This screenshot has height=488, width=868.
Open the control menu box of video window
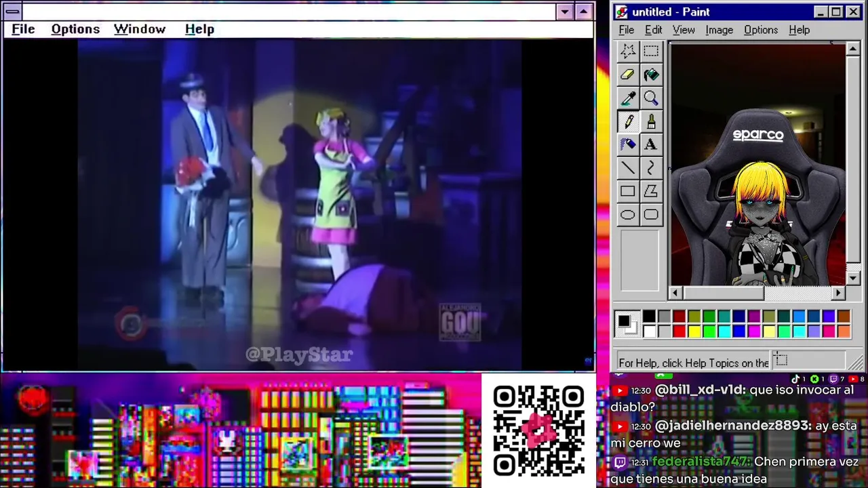[12, 12]
